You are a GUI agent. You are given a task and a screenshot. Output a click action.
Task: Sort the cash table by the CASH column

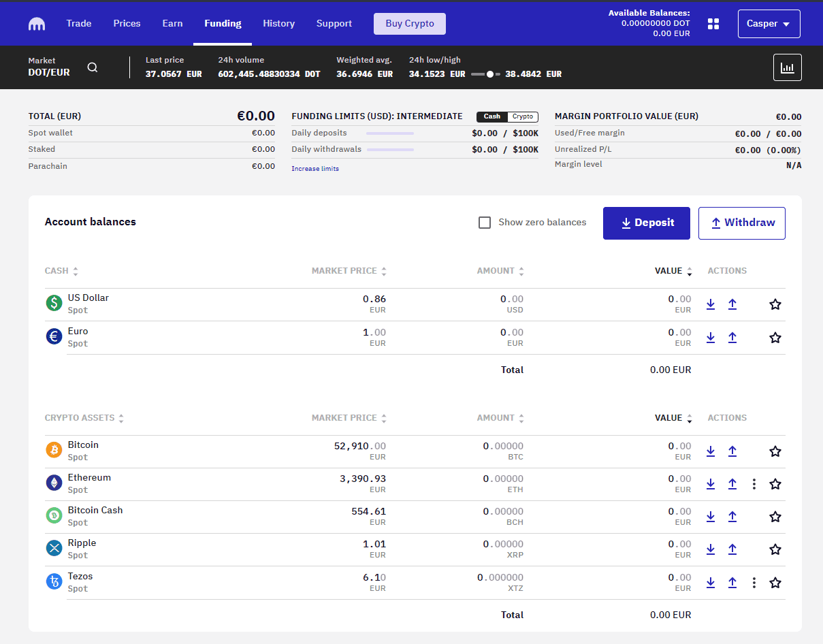click(61, 271)
